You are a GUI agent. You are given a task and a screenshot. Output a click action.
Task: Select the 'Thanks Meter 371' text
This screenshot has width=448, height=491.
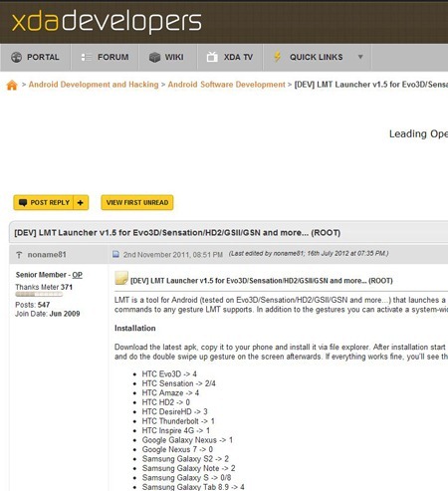pyautogui.click(x=44, y=287)
